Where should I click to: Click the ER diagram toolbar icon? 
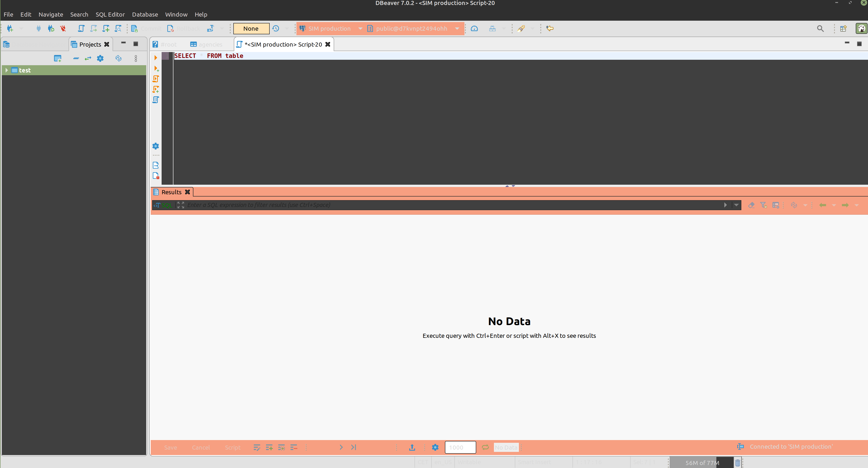[492, 29]
